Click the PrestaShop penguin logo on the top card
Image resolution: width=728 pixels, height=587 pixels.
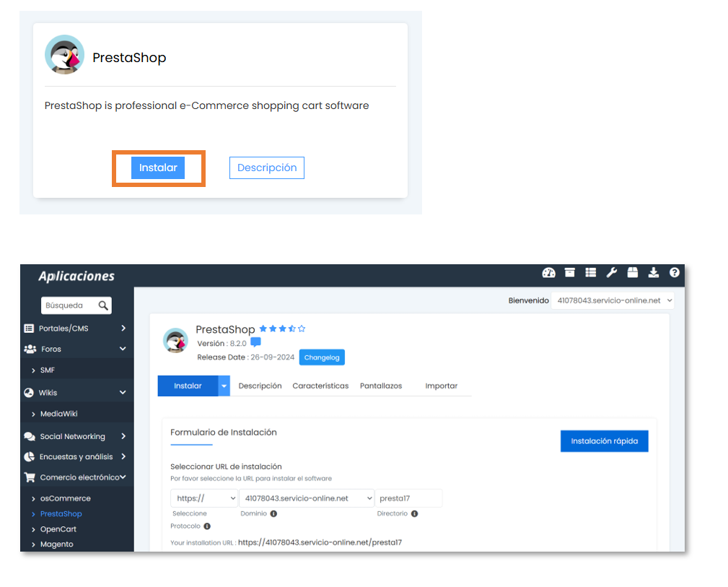64,55
